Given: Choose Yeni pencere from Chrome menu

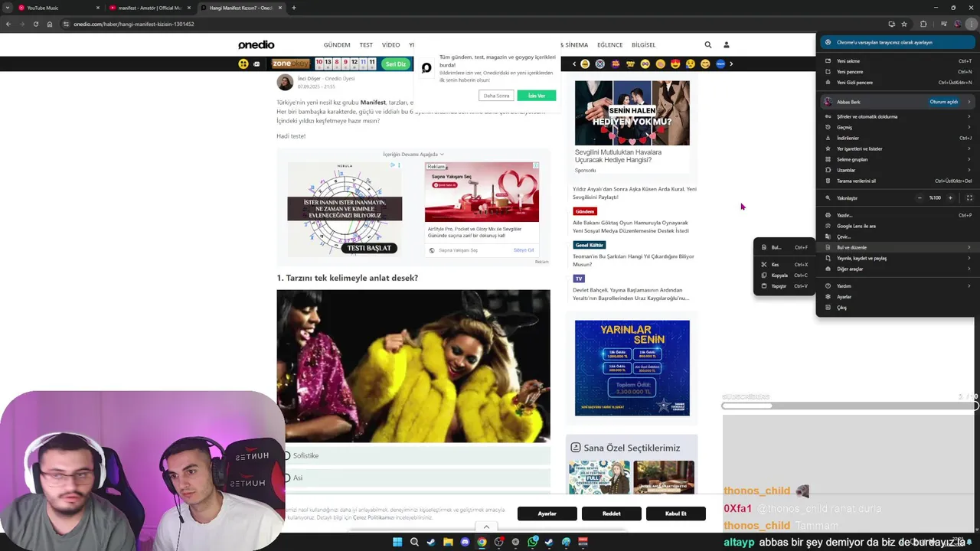Looking at the screenshot, I should coord(897,72).
